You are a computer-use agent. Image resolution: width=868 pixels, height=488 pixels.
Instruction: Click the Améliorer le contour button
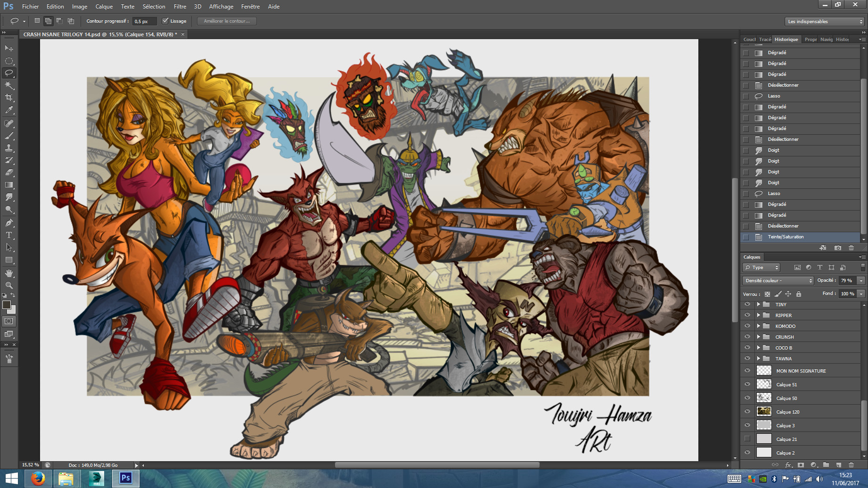click(227, 21)
